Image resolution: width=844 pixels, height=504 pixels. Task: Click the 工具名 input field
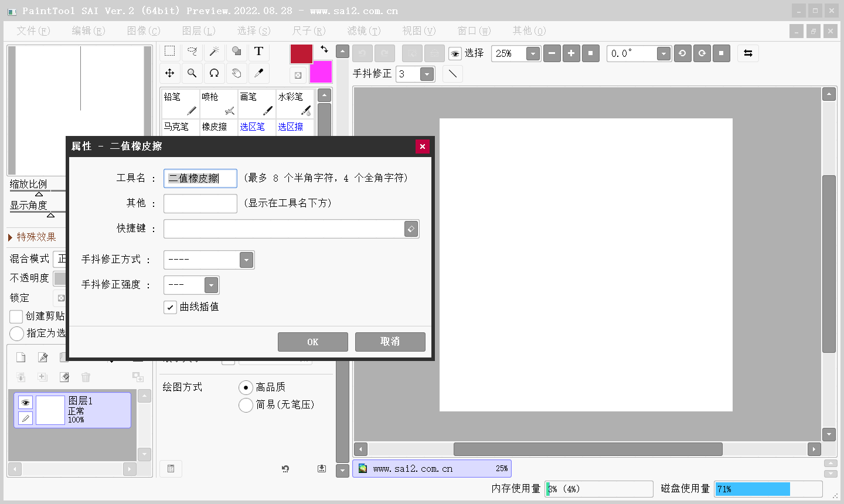[200, 179]
